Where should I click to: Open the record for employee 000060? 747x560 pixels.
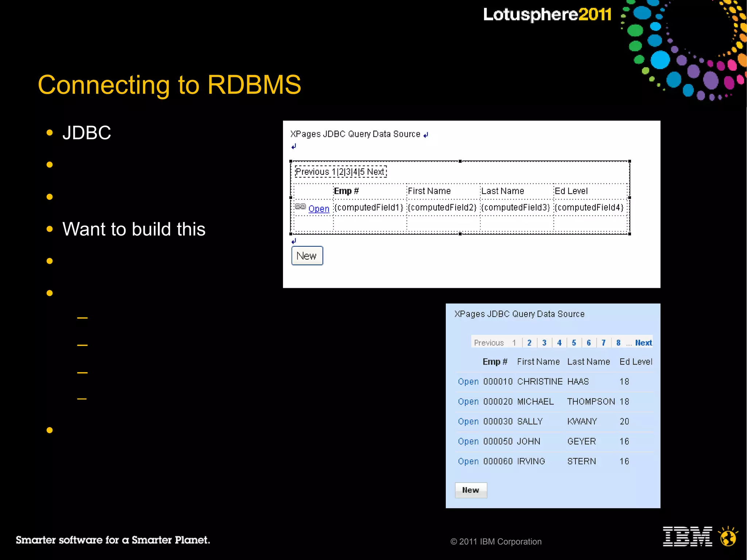[x=468, y=461]
